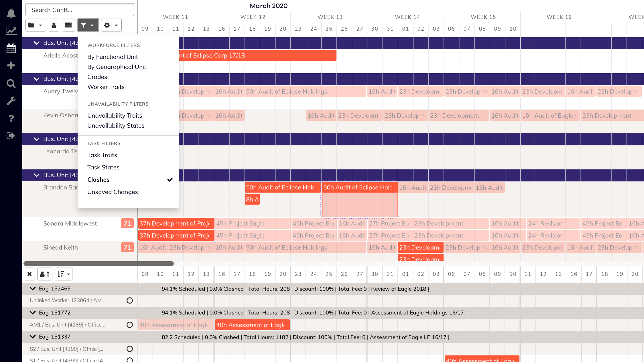Open the gear settings dropdown
This screenshot has width=644, height=362.
coord(111,25)
